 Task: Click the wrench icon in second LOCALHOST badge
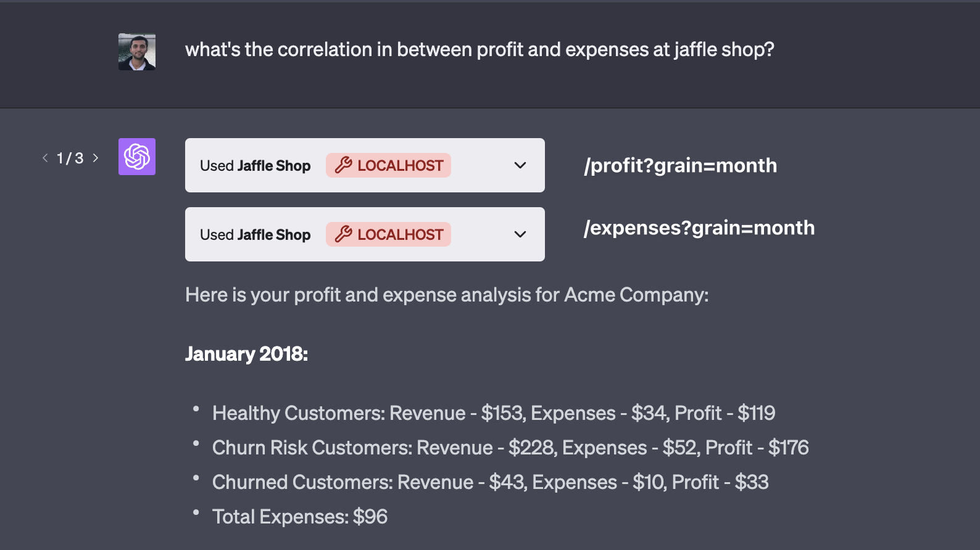click(343, 234)
